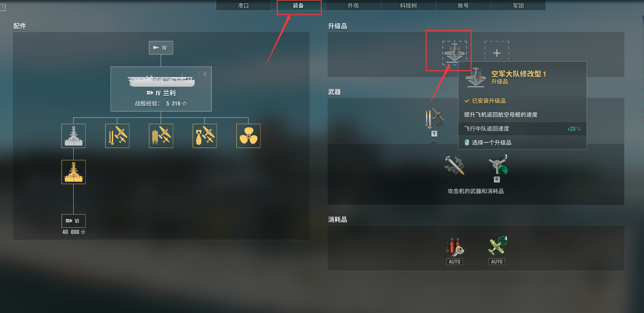644x313 pixels.
Task: Click the damage control party AUTO consumable
Action: [455, 251]
